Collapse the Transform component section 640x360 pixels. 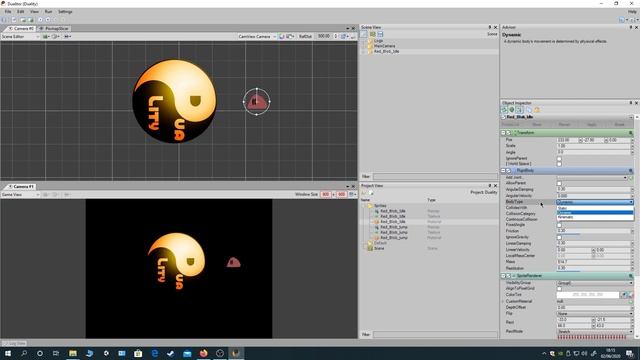[x=503, y=133]
